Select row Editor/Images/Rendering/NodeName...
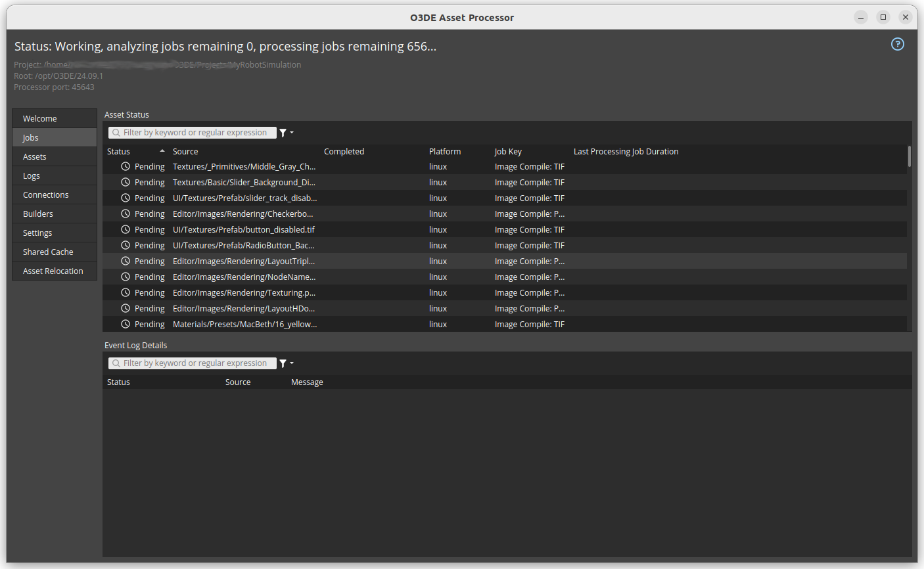The height and width of the screenshot is (569, 924). pos(505,277)
